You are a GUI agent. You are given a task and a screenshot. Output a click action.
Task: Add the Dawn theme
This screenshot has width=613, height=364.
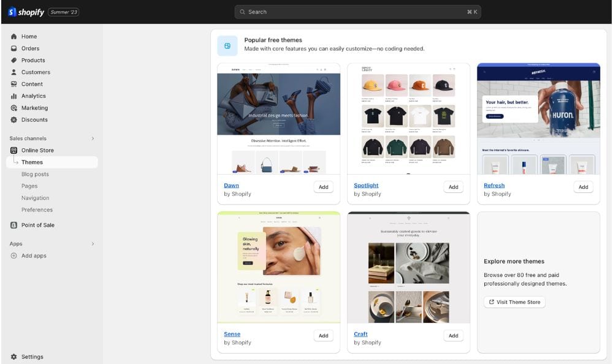pos(323,187)
